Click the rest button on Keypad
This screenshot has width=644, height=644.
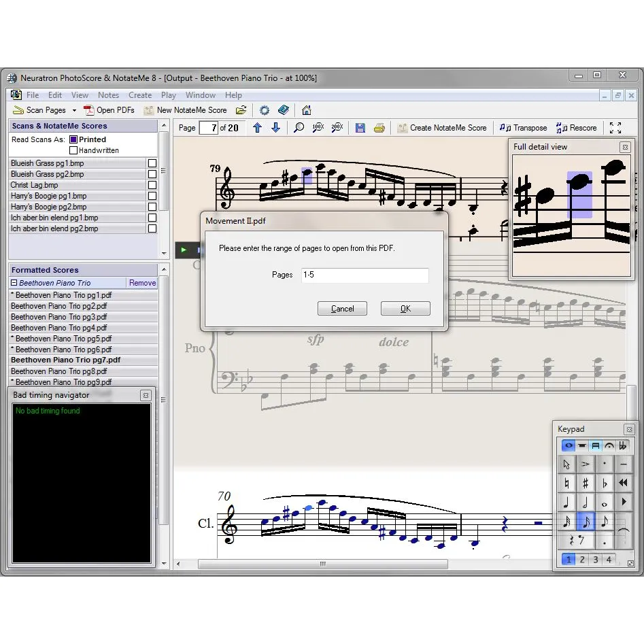[x=576, y=541]
